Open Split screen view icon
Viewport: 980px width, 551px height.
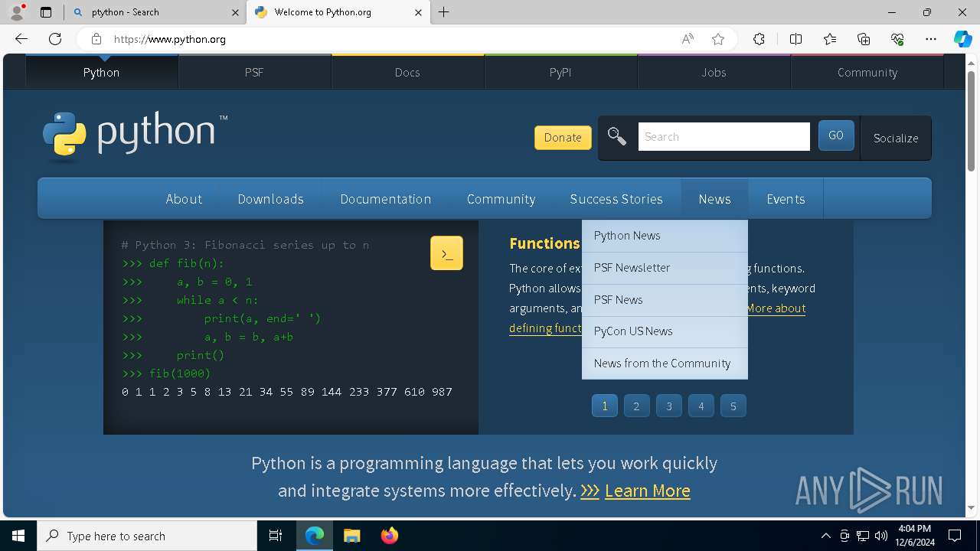[795, 39]
